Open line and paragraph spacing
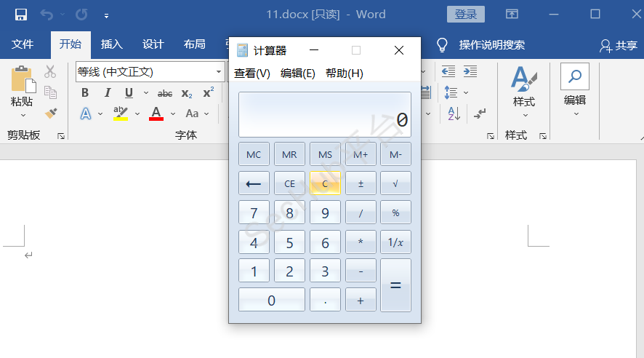 point(451,92)
